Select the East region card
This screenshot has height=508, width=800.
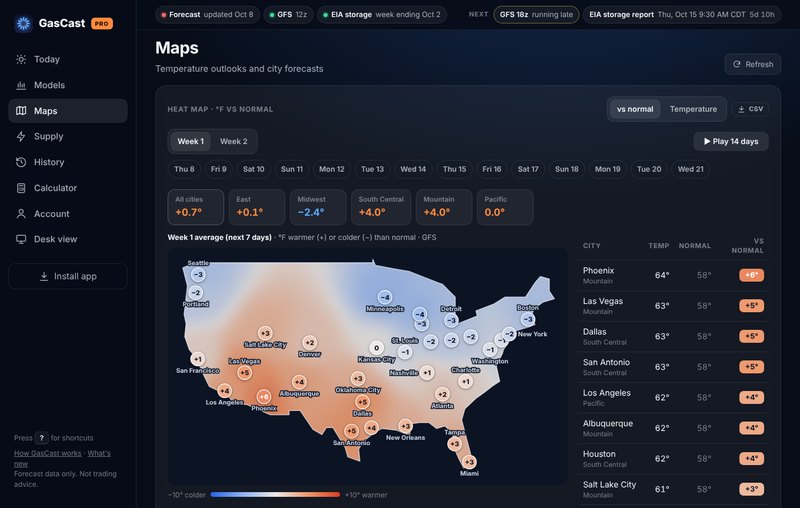tap(257, 207)
